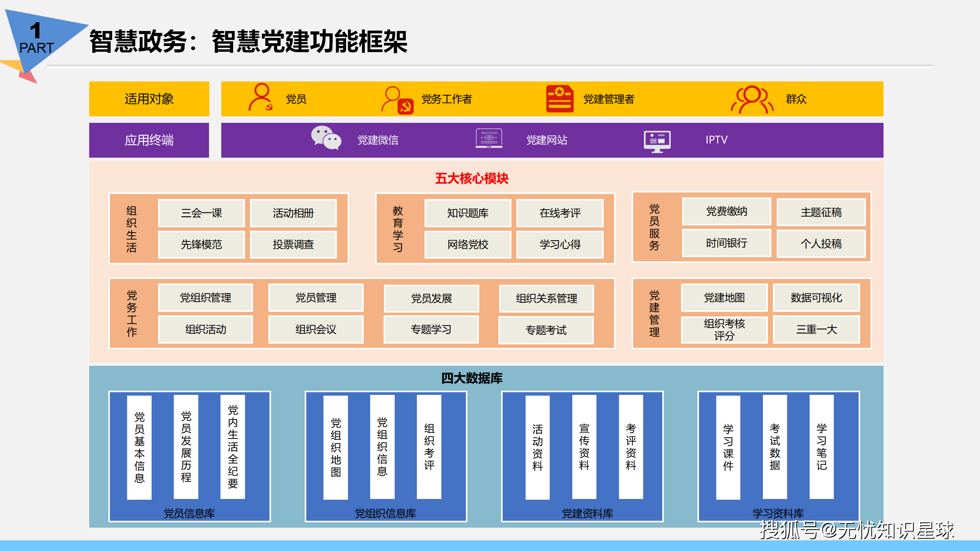Click the 党员基本信息 white column
This screenshot has height=551, width=980.
(139, 447)
